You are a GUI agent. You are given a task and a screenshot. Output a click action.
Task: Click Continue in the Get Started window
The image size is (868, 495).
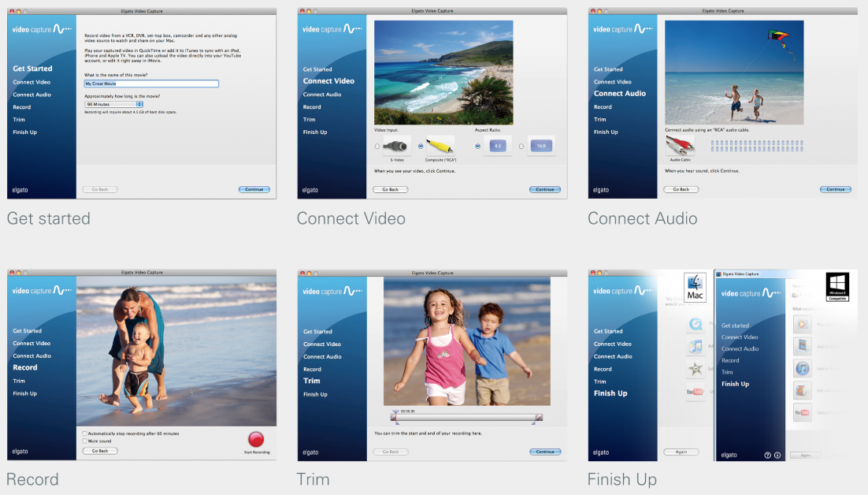pyautogui.click(x=254, y=189)
